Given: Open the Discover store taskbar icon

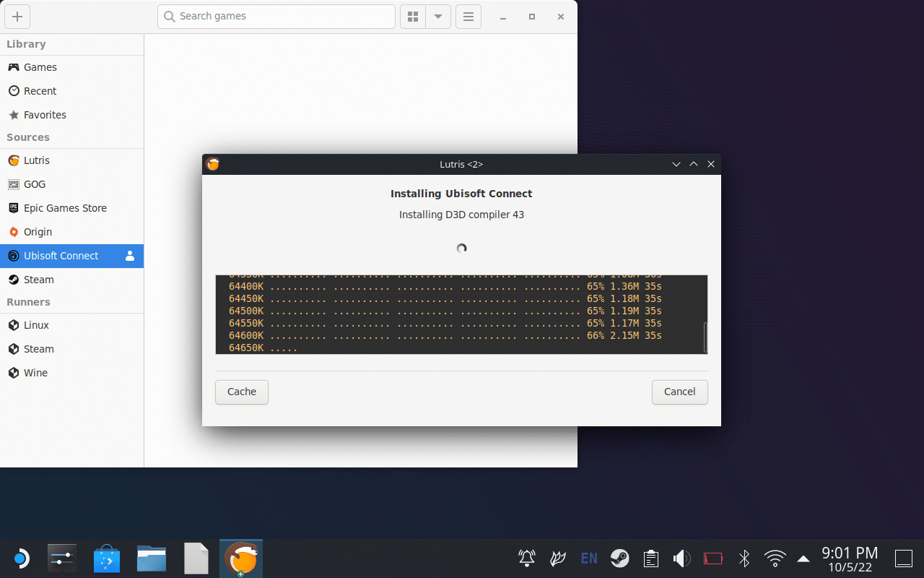Looking at the screenshot, I should 107,558.
